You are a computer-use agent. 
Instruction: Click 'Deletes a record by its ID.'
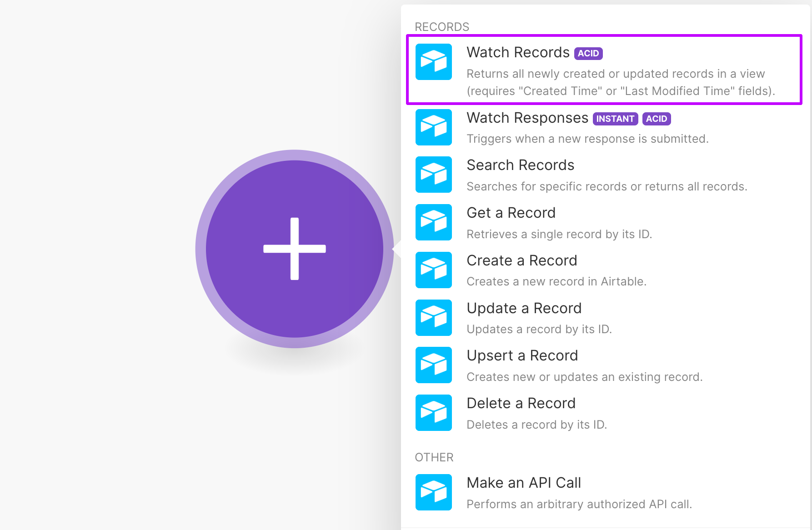click(x=537, y=425)
